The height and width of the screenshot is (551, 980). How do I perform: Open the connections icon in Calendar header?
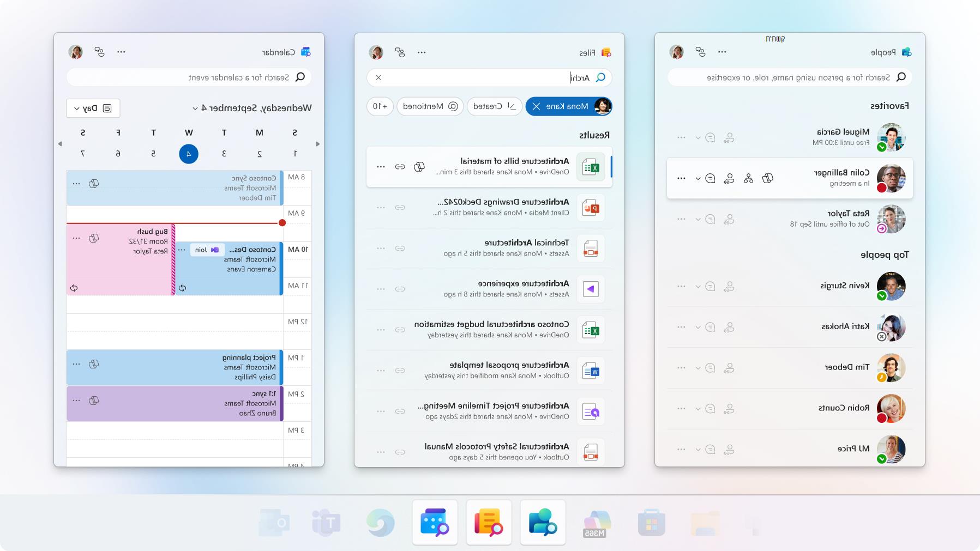coord(99,52)
